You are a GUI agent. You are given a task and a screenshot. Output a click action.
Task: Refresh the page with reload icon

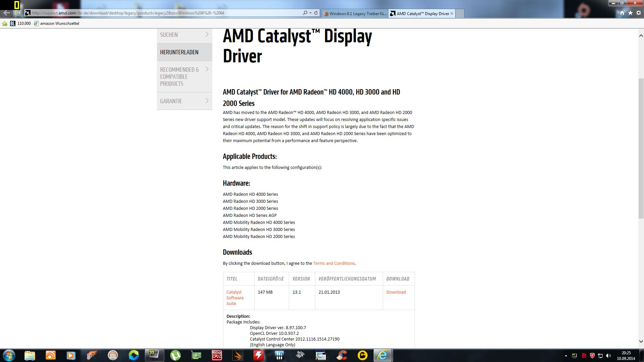click(316, 13)
